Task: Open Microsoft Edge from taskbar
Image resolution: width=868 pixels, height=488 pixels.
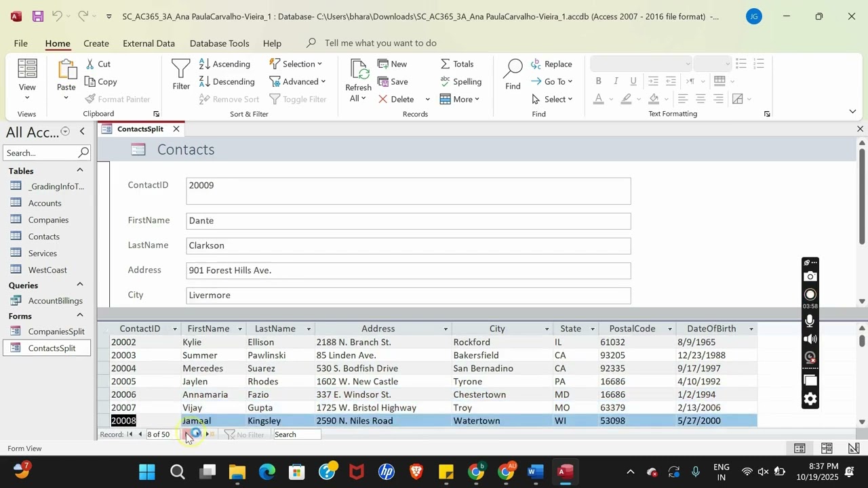Action: tap(267, 472)
